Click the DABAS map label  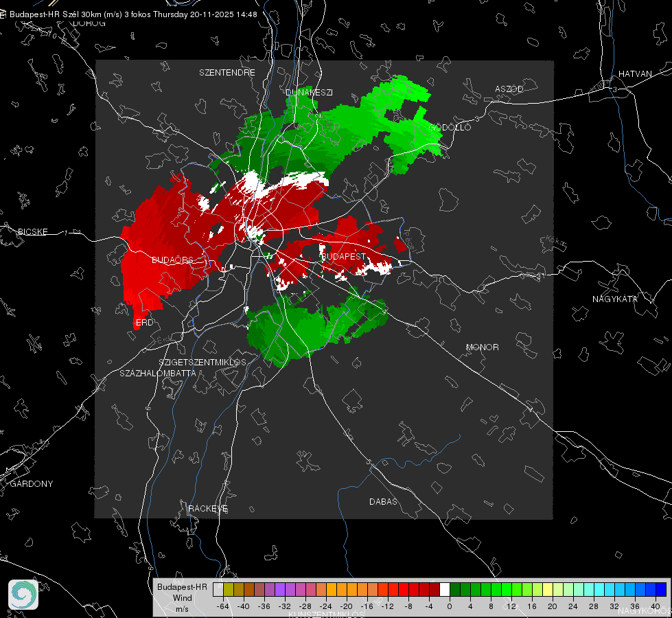tap(383, 501)
